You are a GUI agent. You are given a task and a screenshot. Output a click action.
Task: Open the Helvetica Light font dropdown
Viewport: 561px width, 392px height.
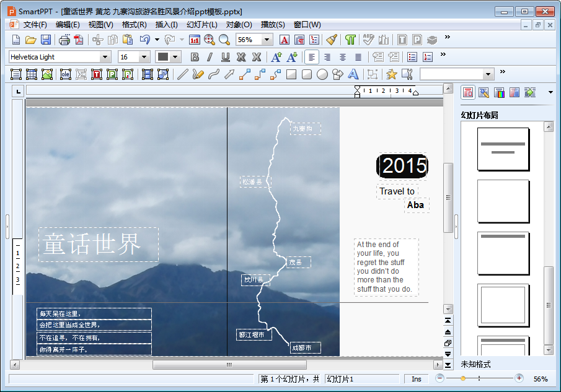coord(105,57)
